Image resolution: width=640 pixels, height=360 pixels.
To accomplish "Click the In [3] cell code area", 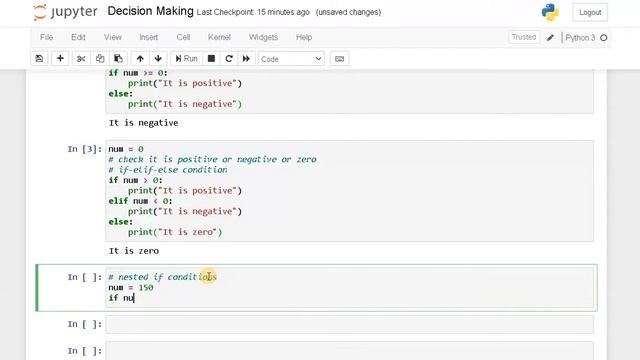I will coord(349,191).
